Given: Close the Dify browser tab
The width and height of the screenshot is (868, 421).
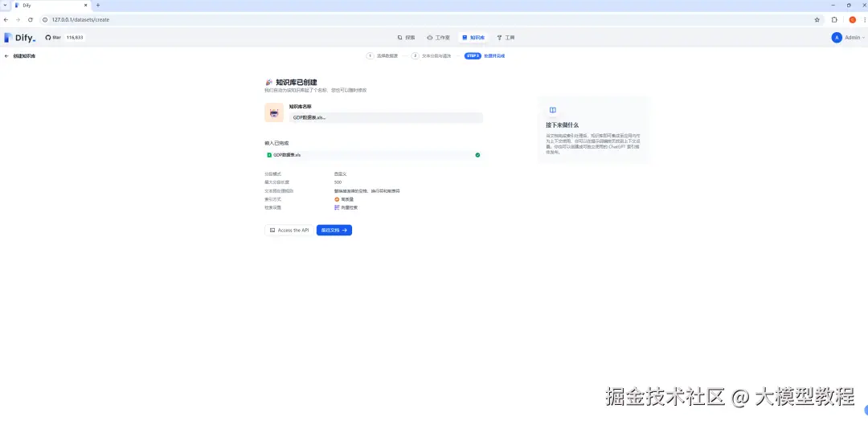Looking at the screenshot, I should (x=85, y=5).
